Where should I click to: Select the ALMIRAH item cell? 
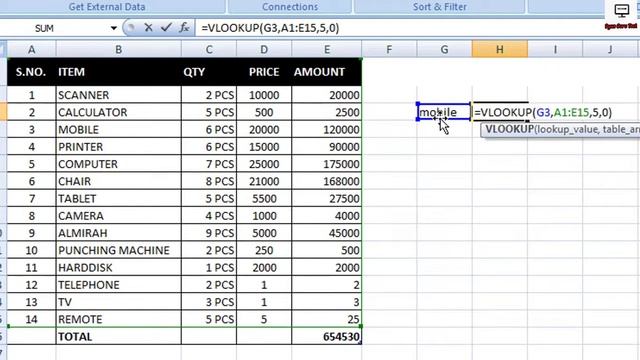[x=118, y=233]
